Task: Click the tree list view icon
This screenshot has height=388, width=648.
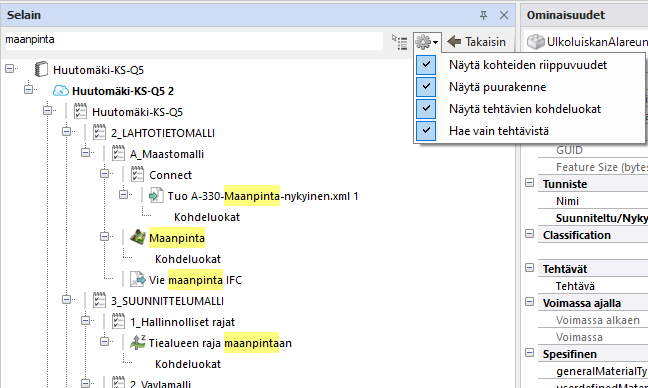Action: pyautogui.click(x=400, y=42)
